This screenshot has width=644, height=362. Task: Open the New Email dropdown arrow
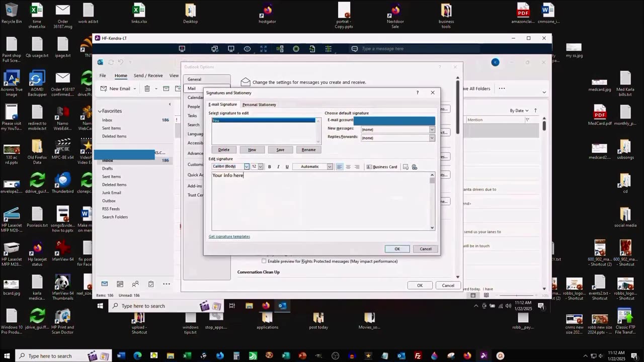pos(135,88)
